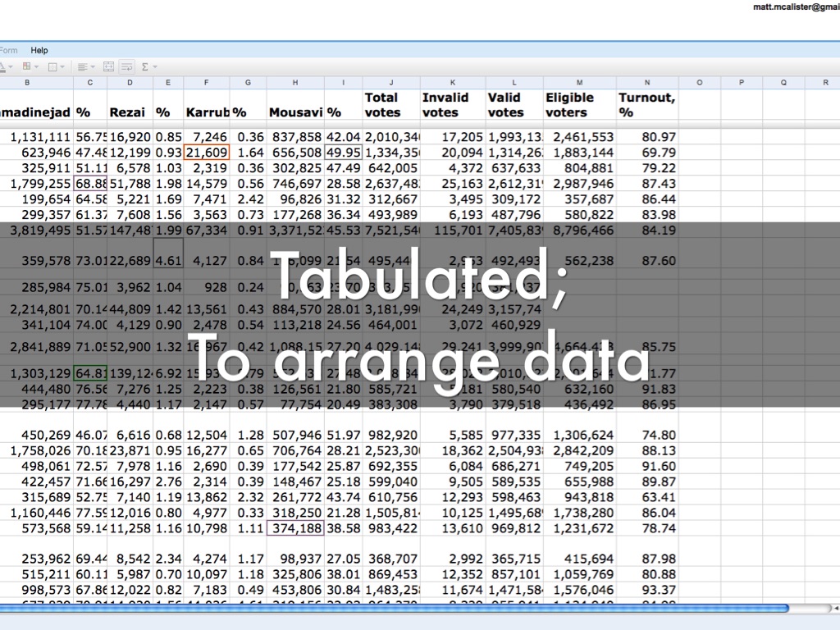840x630 pixels.
Task: Select the column J header
Action: (391, 82)
